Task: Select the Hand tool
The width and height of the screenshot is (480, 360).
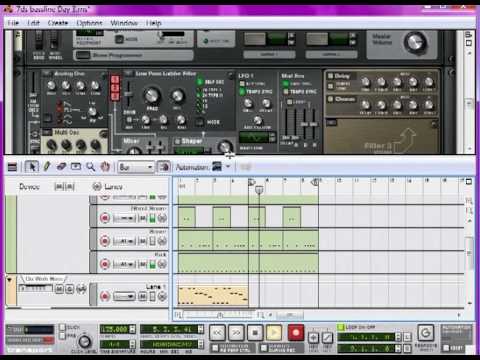Action: tap(105, 166)
